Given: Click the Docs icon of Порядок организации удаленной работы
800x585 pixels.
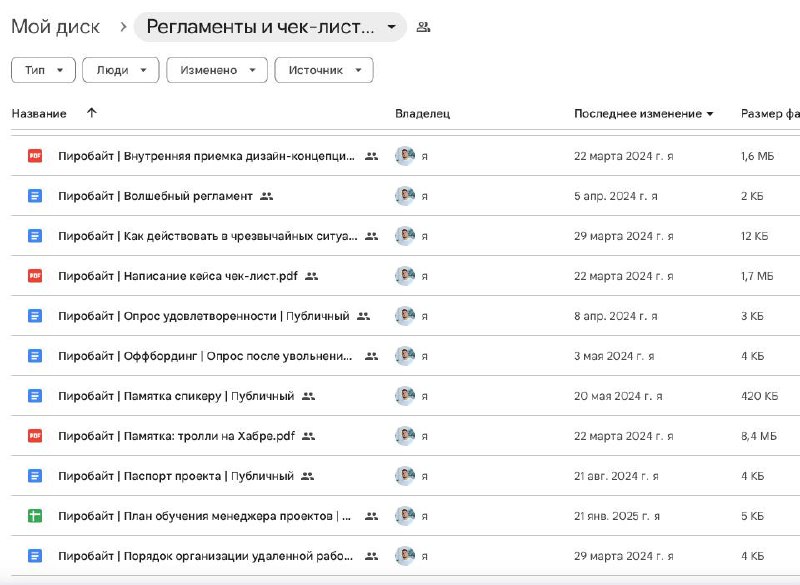Looking at the screenshot, I should [x=33, y=556].
